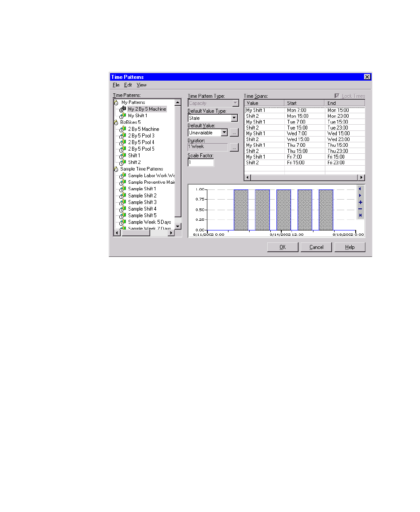Click the Scale Factor input field
The height and width of the screenshot is (512, 420).
point(201,163)
